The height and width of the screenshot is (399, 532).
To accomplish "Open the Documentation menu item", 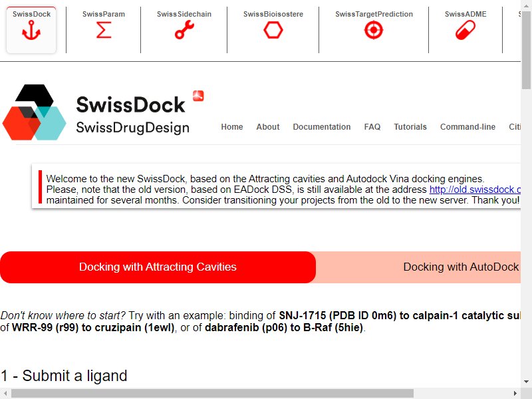I will (x=322, y=127).
